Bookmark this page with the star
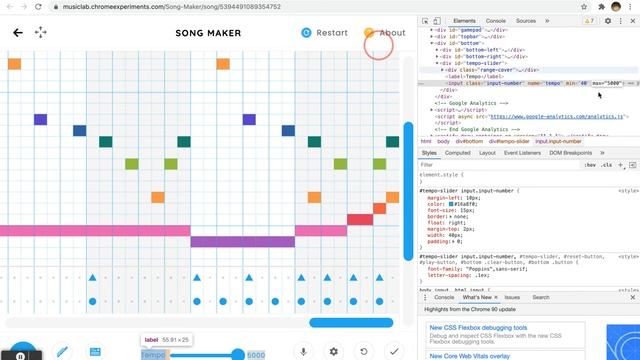Screen dimensions: 640x360 (x=584, y=7)
